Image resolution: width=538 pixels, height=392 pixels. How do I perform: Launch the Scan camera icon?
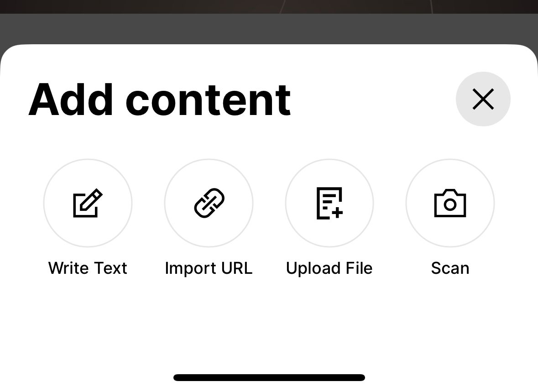(450, 203)
